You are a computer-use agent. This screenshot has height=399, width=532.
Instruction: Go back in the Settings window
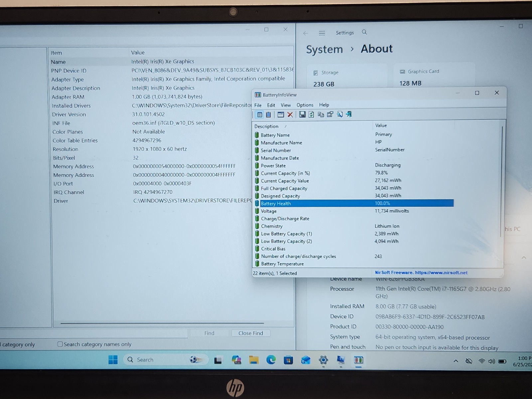(306, 33)
